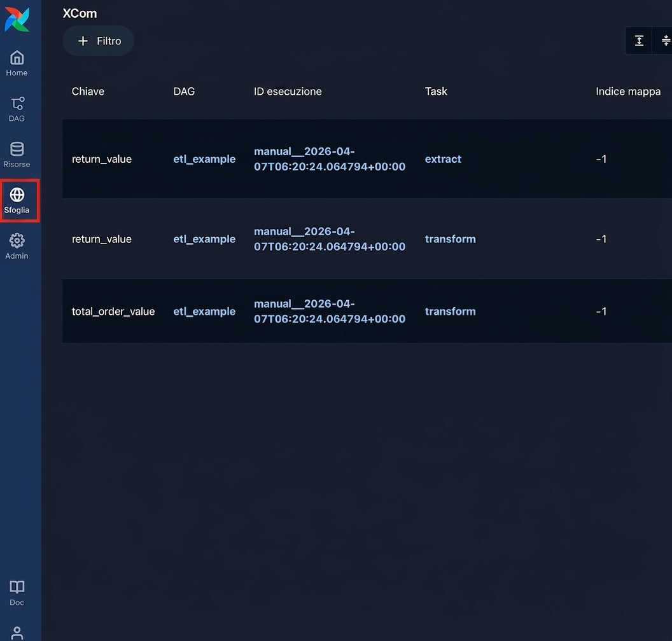
Task: Click the DAG column header
Action: coord(184,91)
